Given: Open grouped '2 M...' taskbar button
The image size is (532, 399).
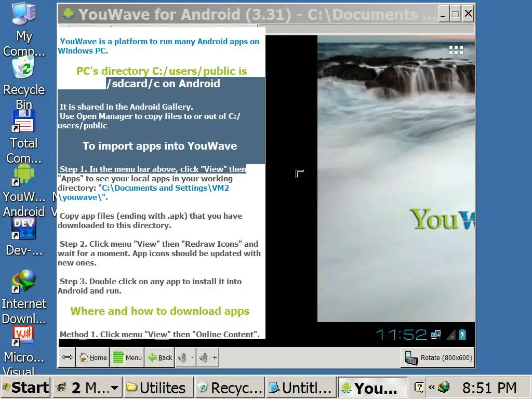Looking at the screenshot, I should 87,387.
